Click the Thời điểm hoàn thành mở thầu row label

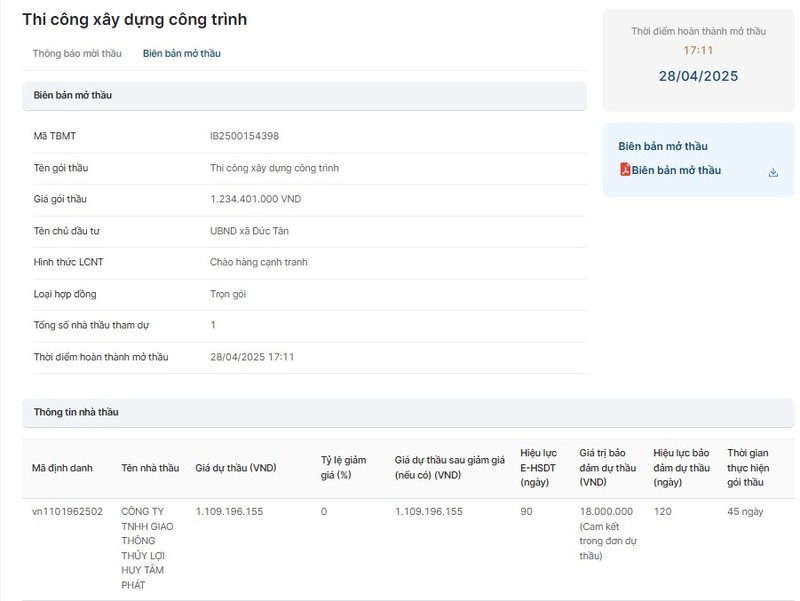(x=101, y=357)
